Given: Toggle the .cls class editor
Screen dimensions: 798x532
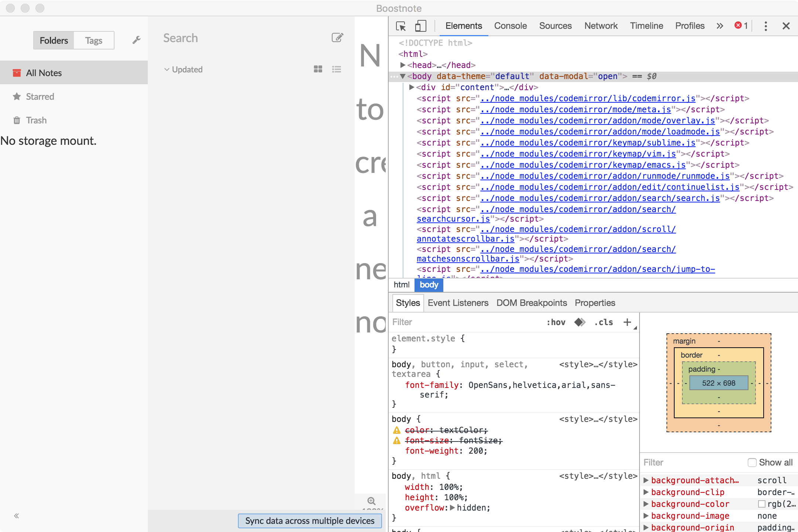Looking at the screenshot, I should pos(604,322).
